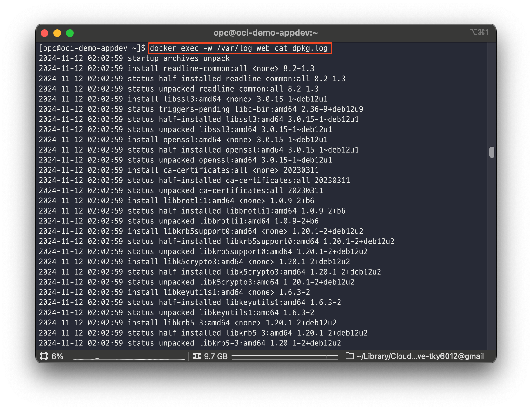The width and height of the screenshot is (532, 410).
Task: Click the terminal scrollbar thumb
Action: point(492,152)
